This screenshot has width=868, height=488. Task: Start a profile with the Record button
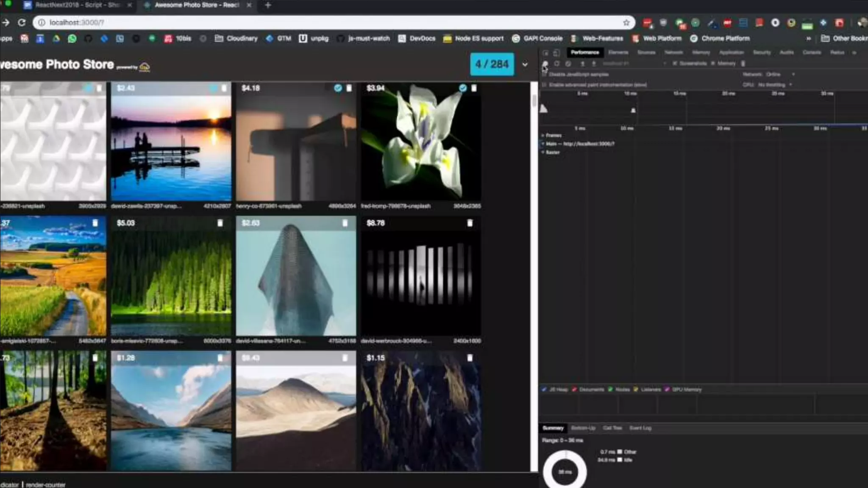pos(545,64)
